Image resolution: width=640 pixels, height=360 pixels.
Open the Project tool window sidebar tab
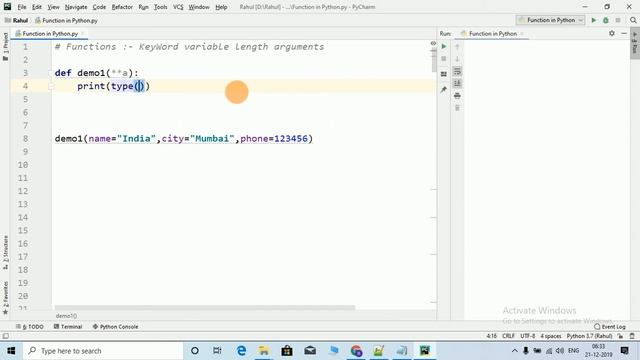tap(5, 47)
